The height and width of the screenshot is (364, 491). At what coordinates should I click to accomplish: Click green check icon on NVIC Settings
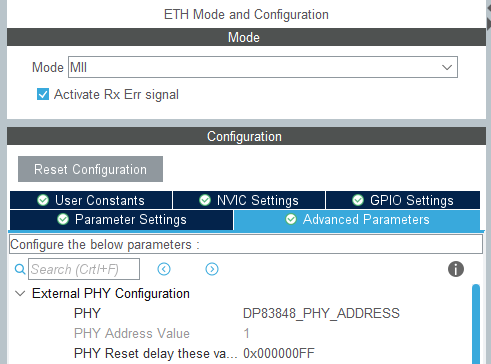tap(205, 200)
